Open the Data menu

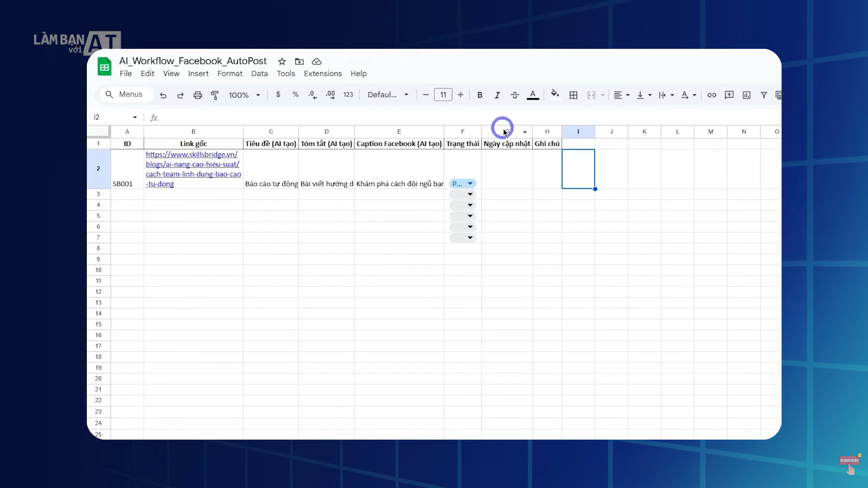[x=259, y=74]
